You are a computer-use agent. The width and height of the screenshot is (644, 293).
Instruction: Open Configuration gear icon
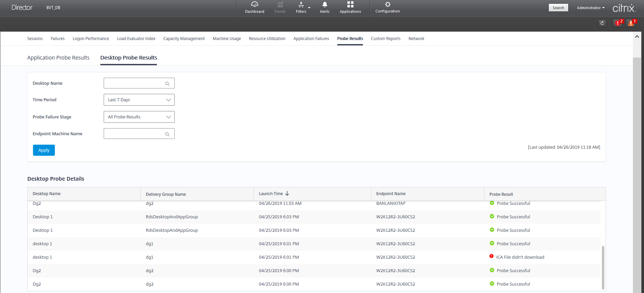[387, 5]
